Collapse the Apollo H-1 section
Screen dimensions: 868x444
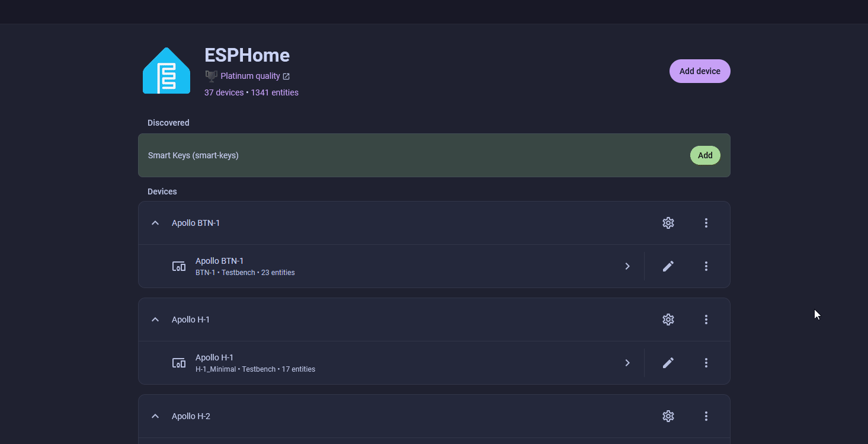(x=155, y=320)
